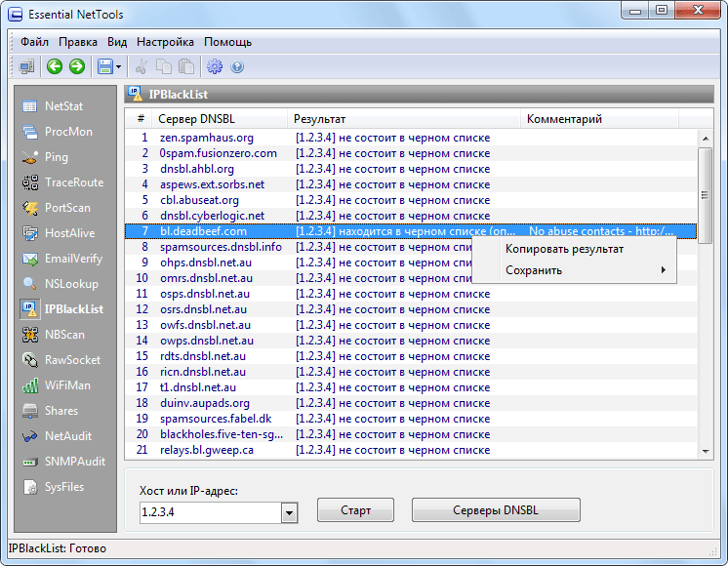Select the EmailVerify tool

[x=64, y=259]
